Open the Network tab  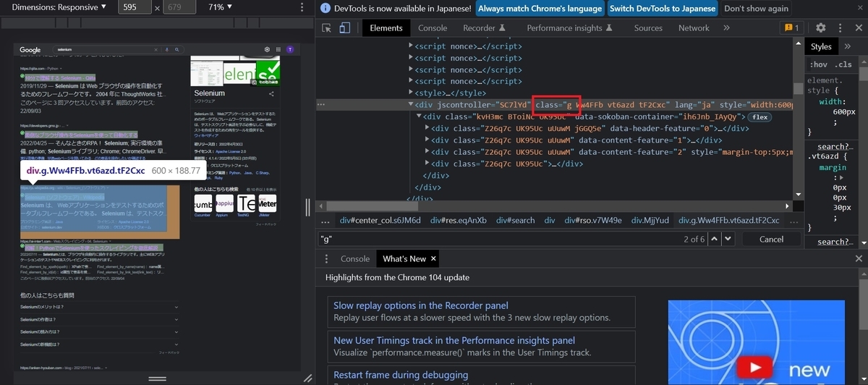[x=694, y=28]
